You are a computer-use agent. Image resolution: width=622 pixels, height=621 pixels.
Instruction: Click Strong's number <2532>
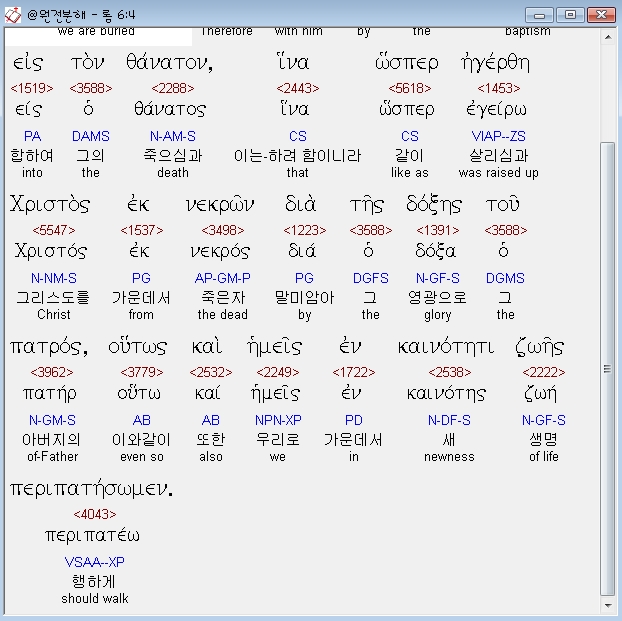(x=211, y=372)
